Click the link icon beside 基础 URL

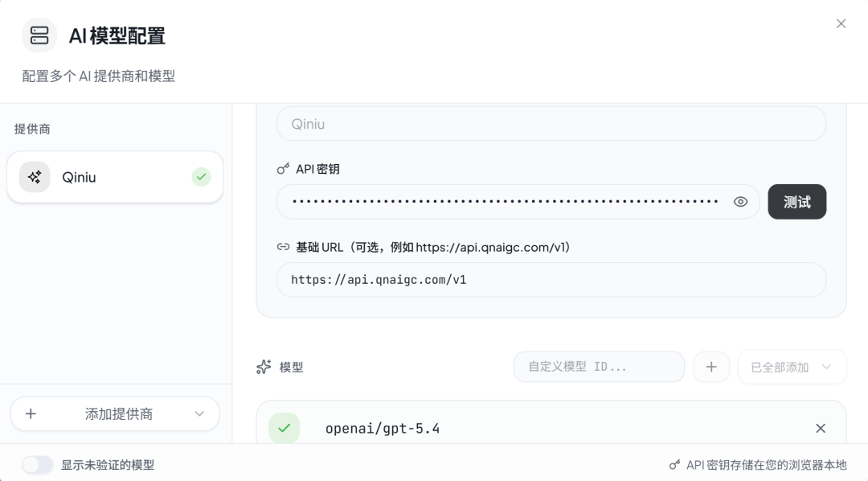point(283,246)
